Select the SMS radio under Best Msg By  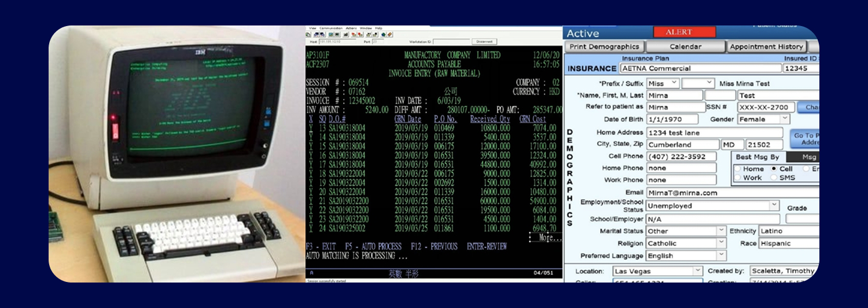point(774,178)
